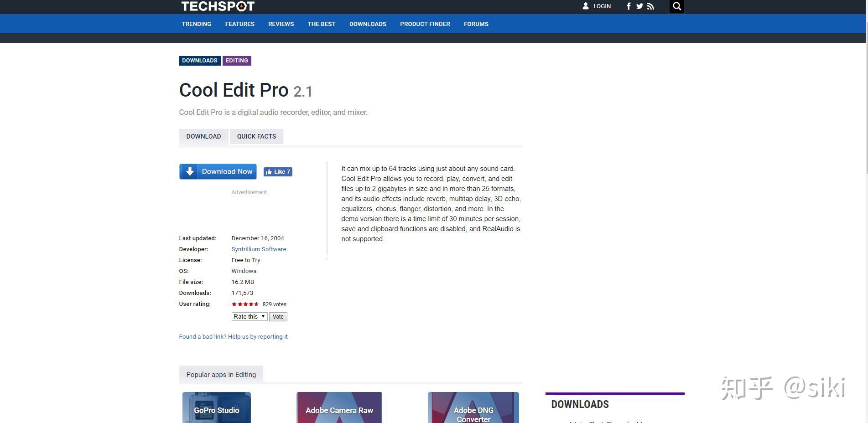Open the FEATURES menu
The height and width of the screenshot is (423, 868).
click(x=240, y=24)
